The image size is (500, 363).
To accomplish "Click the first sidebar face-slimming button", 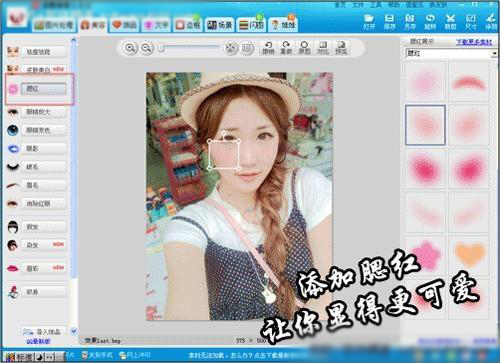I will click(x=44, y=52).
